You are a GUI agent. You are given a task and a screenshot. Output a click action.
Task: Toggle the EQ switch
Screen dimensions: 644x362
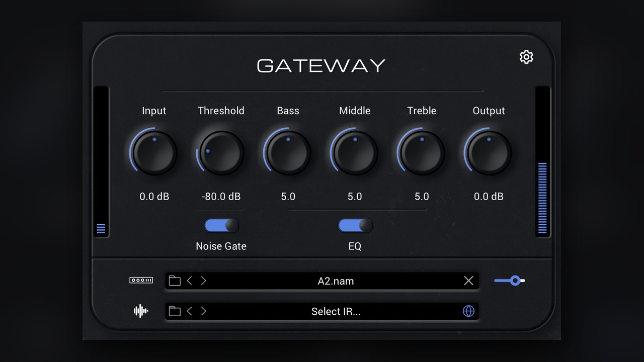[x=355, y=226]
